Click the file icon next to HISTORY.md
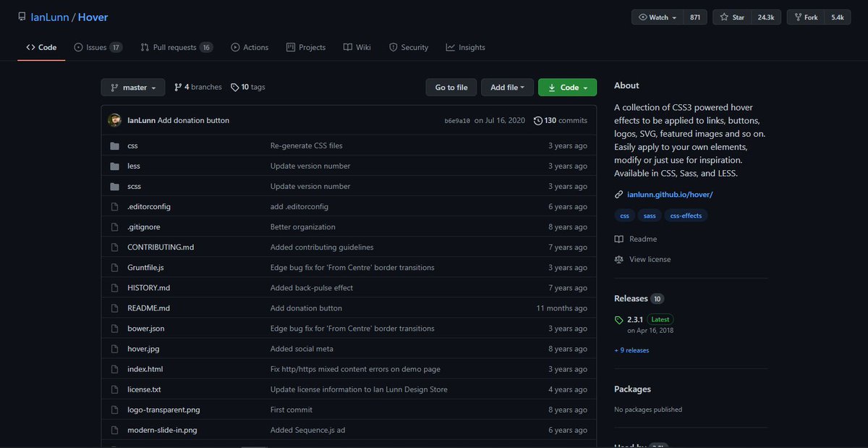Viewport: 868px width, 448px height. click(114, 287)
